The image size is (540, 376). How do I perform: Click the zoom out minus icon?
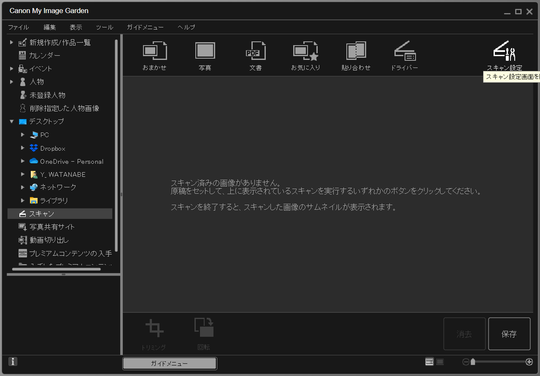click(465, 362)
